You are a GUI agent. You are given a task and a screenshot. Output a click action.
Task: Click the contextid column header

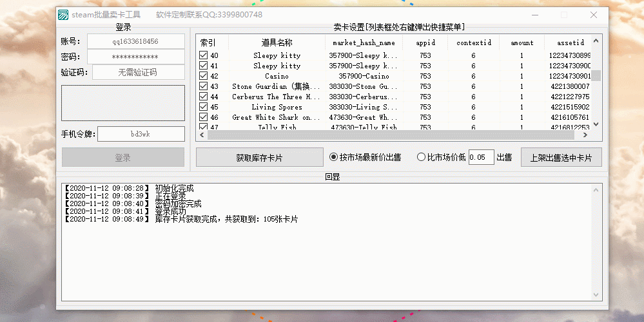(474, 43)
